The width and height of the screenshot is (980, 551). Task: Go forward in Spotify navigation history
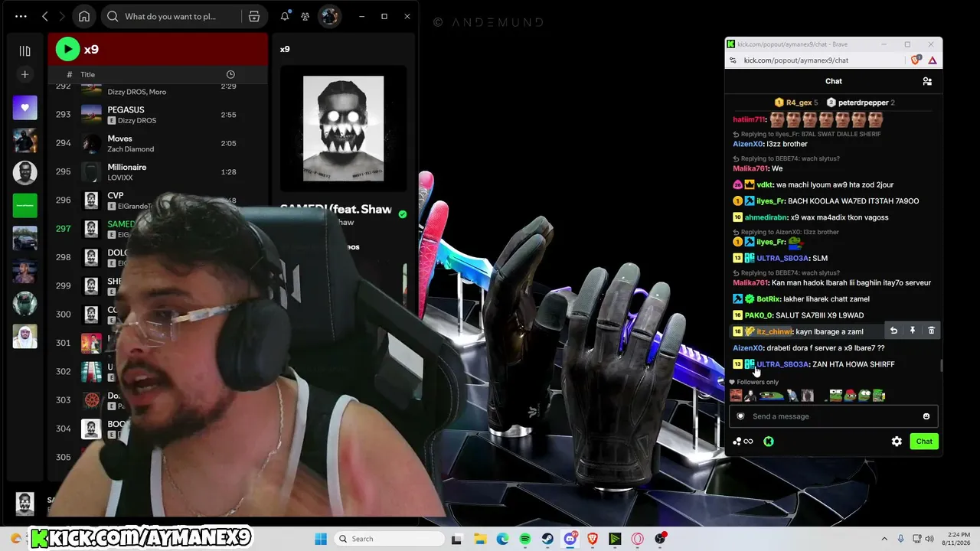pyautogui.click(x=62, y=16)
